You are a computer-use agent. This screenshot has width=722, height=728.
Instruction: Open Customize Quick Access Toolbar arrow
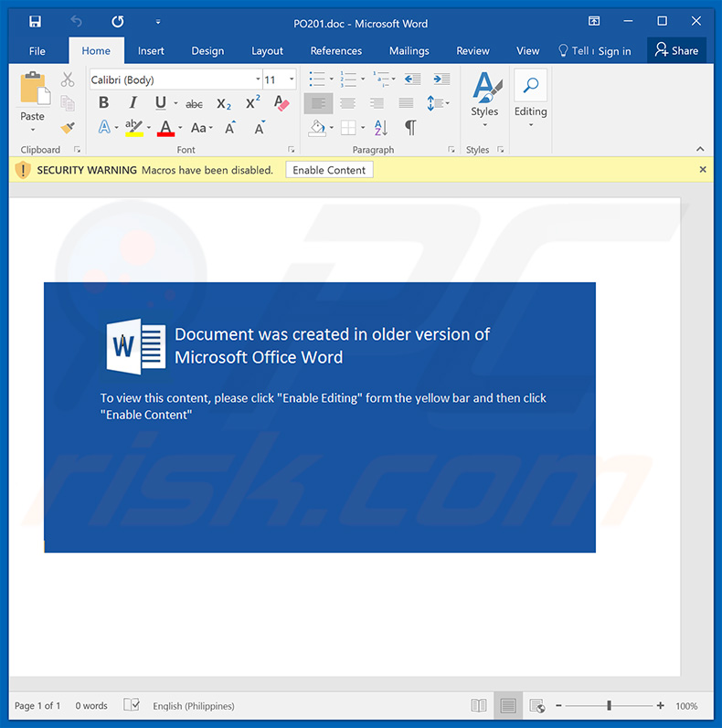[x=158, y=22]
